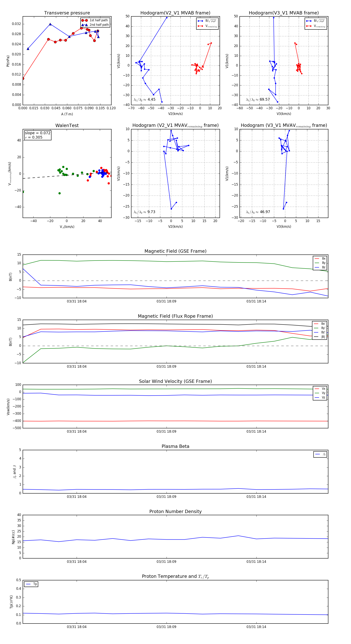Click the 'Proton Number Density' title
351x644 pixels.
point(175,511)
